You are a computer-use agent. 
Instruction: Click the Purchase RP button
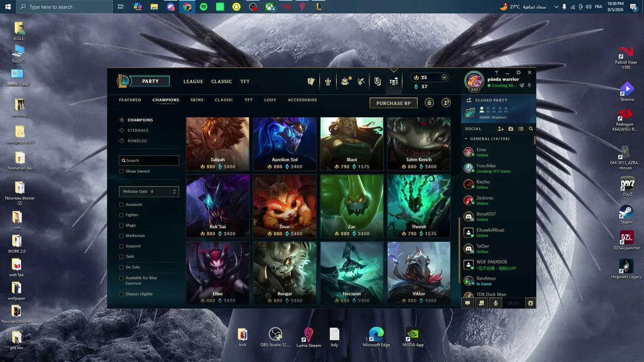393,103
